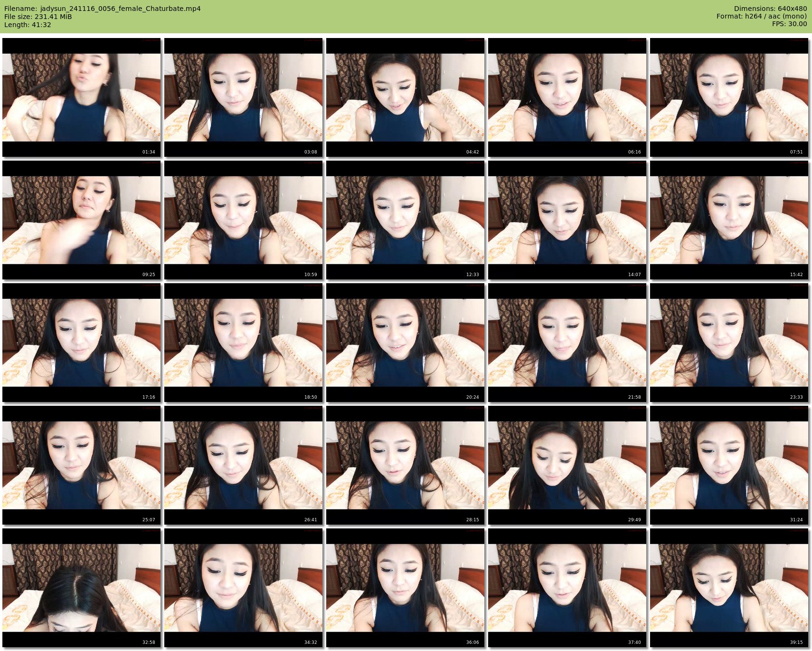This screenshot has height=651, width=812.
Task: Select the thumbnail frame stamped 12:33
Action: [406, 220]
